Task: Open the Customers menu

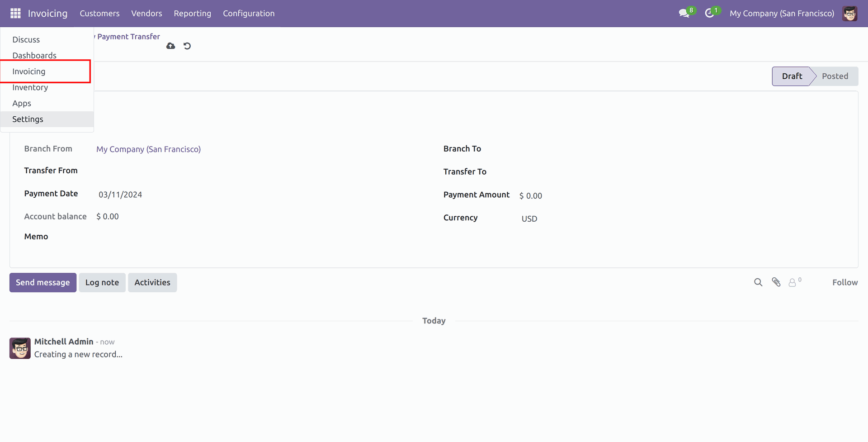Action: tap(99, 14)
